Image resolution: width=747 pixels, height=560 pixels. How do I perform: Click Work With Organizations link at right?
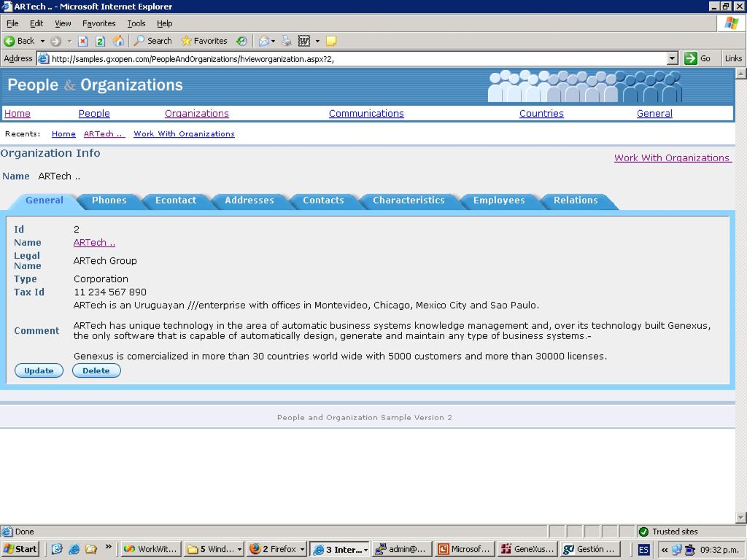click(673, 158)
